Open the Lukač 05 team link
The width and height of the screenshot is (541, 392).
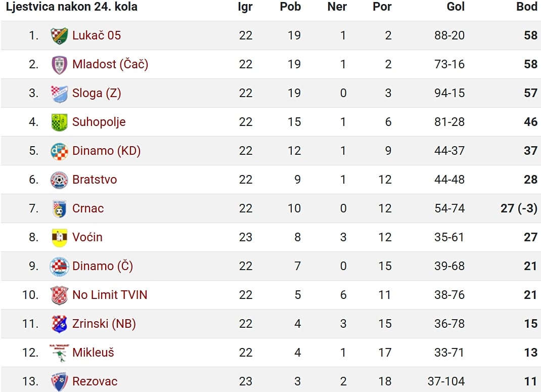pyautogui.click(x=97, y=35)
